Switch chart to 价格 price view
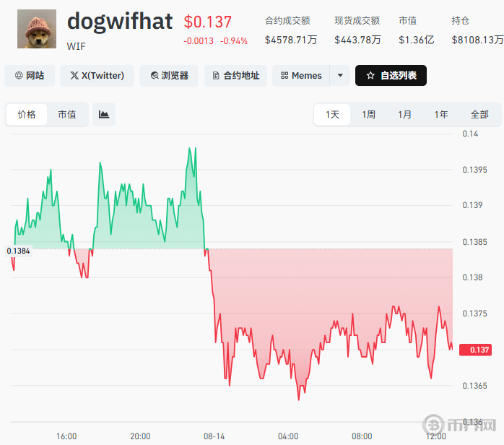The height and width of the screenshot is (445, 504). pos(27,114)
